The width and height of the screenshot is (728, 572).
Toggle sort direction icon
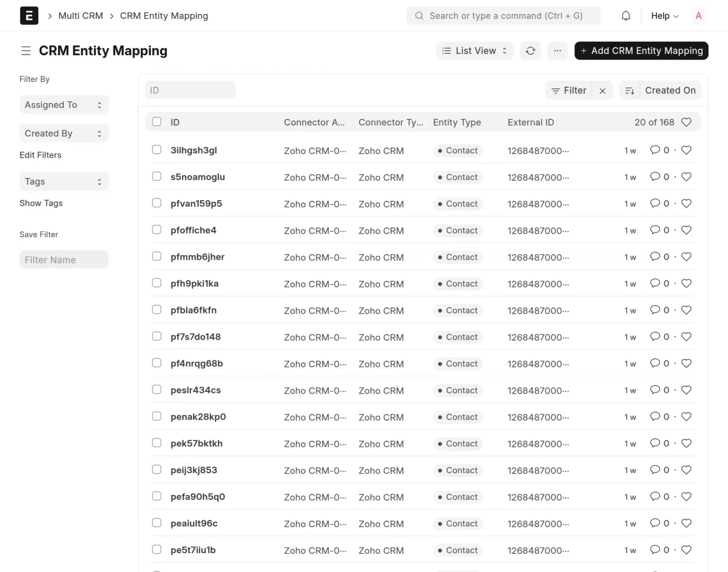pyautogui.click(x=630, y=91)
